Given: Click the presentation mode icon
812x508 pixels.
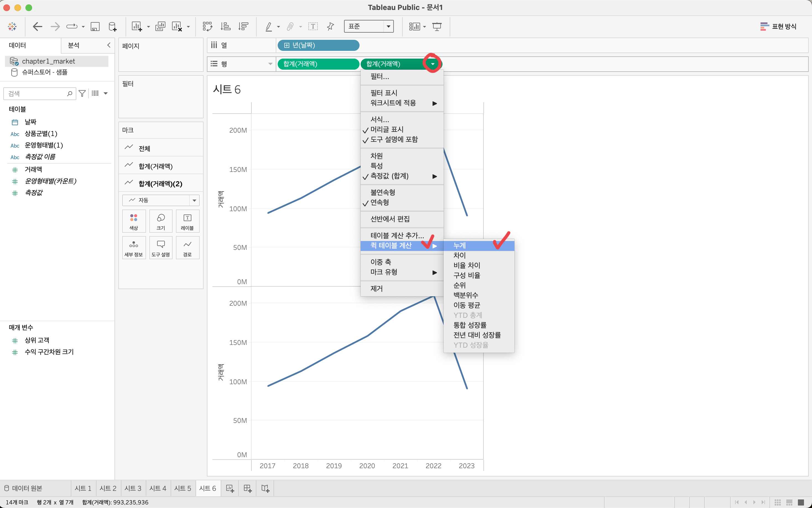Looking at the screenshot, I should (437, 27).
